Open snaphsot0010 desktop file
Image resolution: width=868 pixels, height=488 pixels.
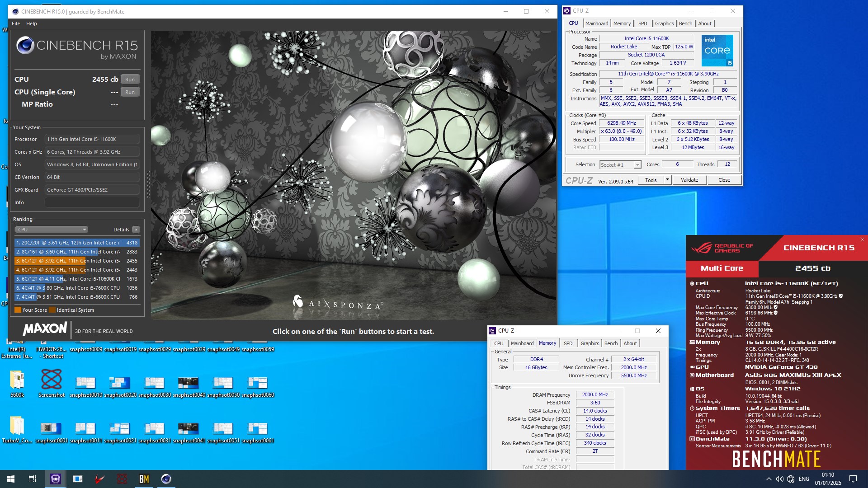pos(85,386)
